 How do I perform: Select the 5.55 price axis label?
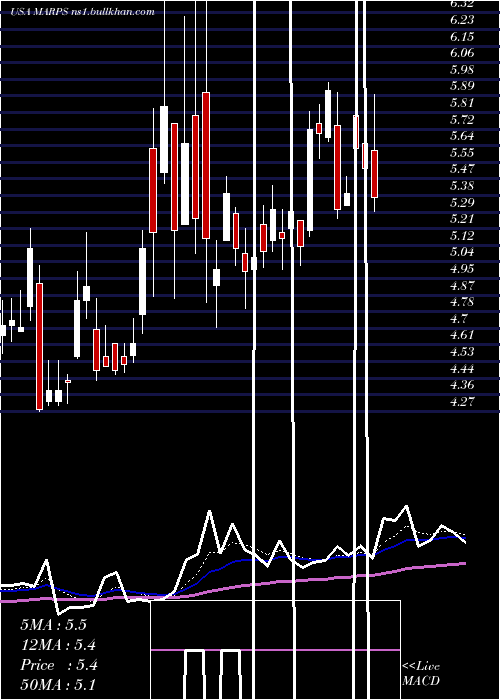pos(462,153)
